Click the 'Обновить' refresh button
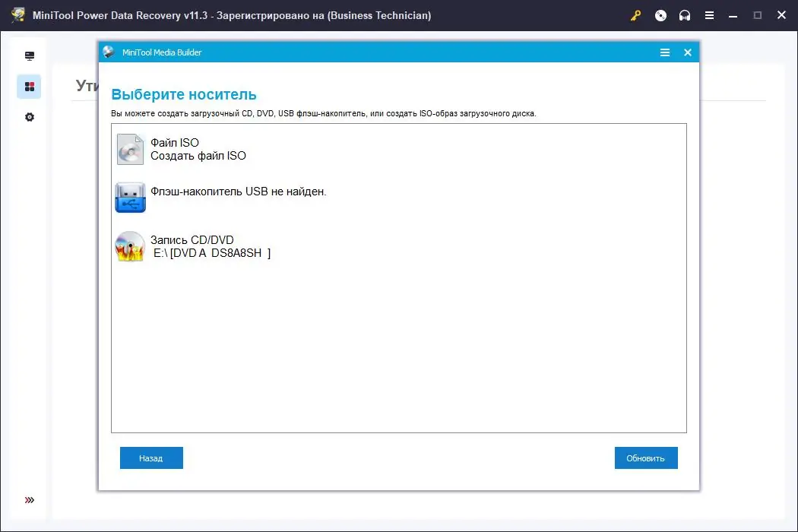This screenshot has width=798, height=532. tap(646, 458)
